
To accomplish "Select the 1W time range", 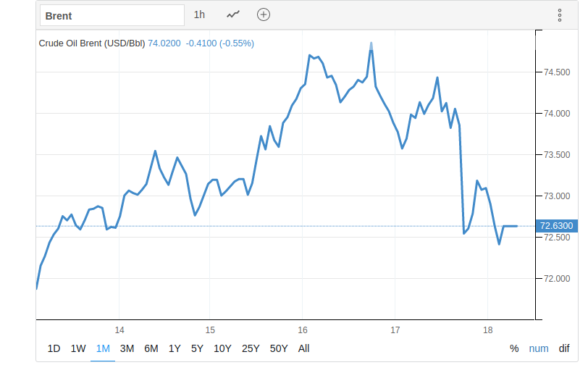I will (78, 348).
